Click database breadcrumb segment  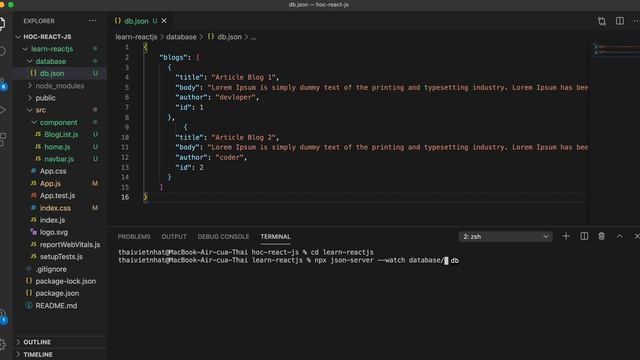pyautogui.click(x=181, y=37)
